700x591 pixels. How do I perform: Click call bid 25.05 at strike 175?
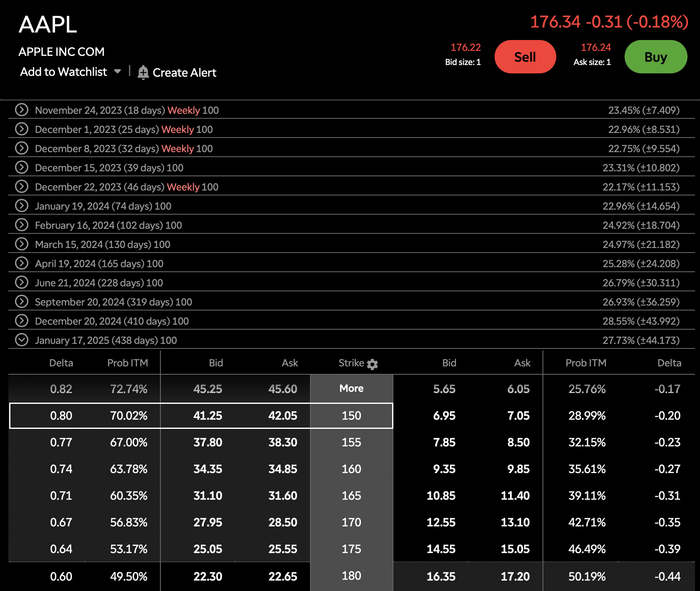coord(207,549)
